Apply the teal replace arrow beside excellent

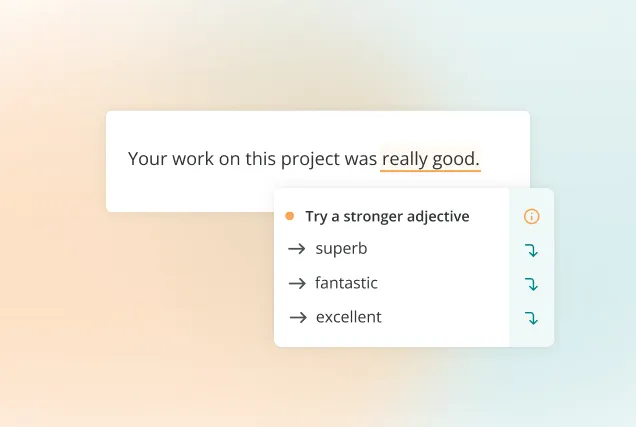tap(531, 318)
